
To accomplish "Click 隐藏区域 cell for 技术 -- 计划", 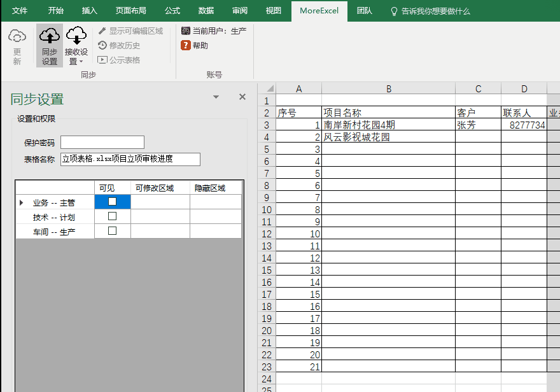I will pos(216,216).
